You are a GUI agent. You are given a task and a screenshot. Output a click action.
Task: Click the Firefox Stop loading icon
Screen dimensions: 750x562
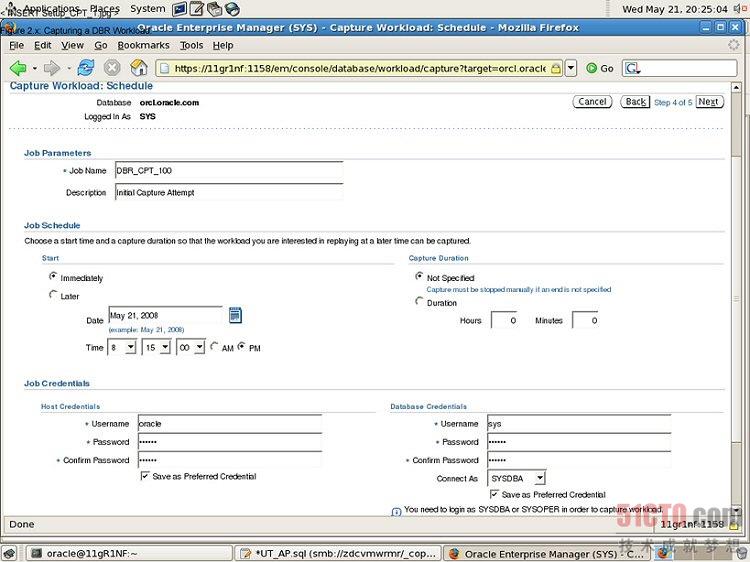coord(112,68)
